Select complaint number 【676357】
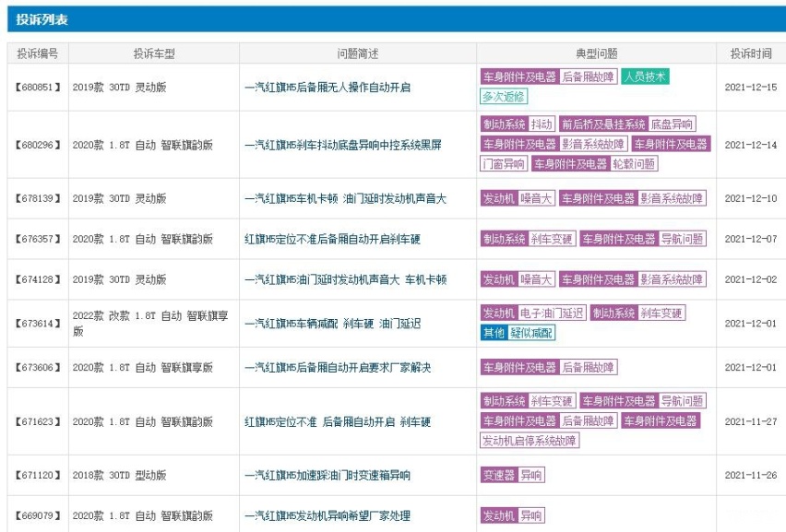 [38, 240]
